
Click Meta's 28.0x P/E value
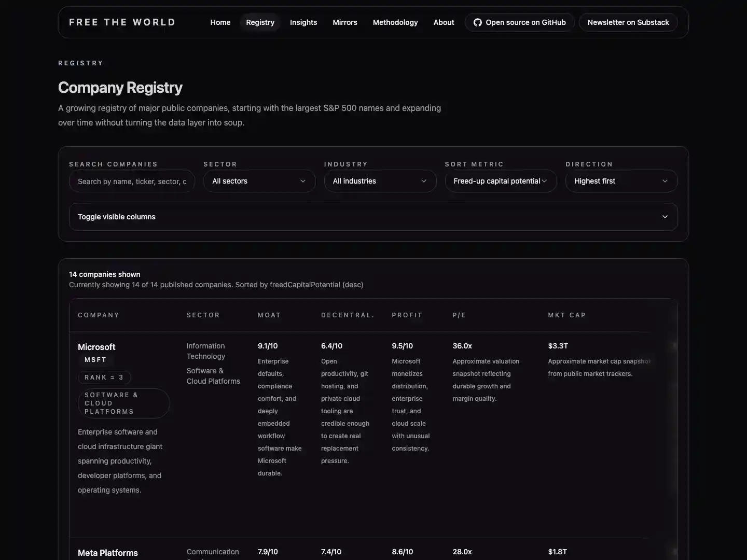[x=462, y=552]
